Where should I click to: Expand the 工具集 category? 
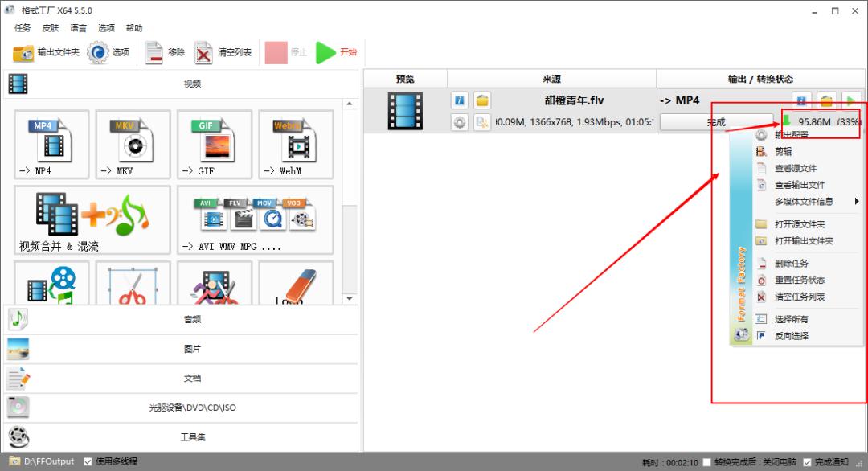tap(181, 437)
